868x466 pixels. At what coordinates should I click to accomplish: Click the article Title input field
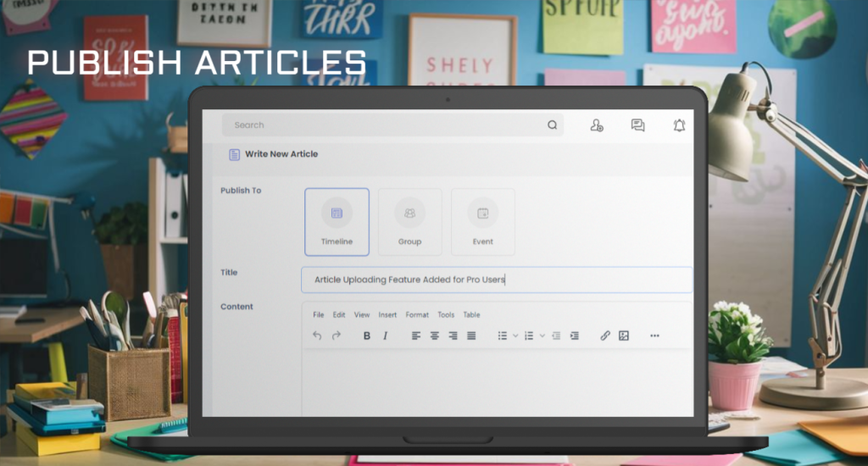coord(497,280)
